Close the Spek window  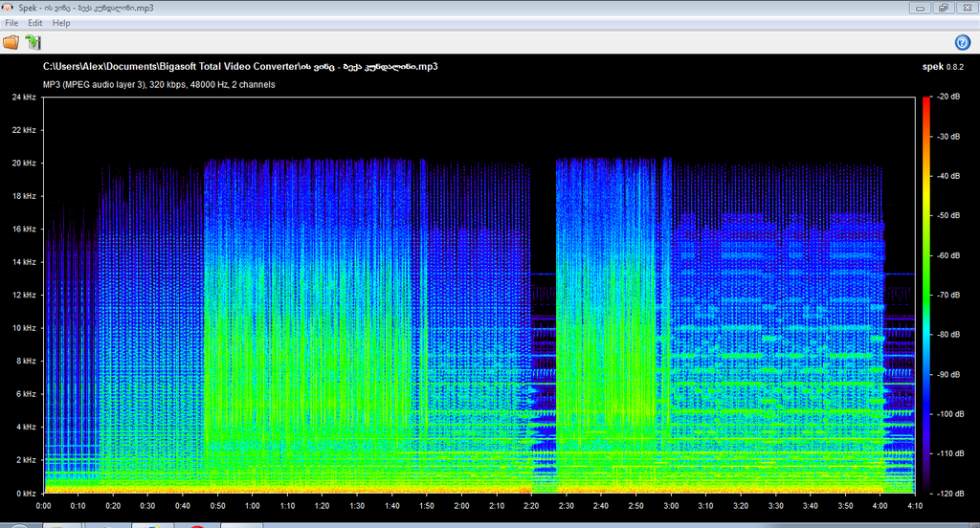[x=967, y=8]
